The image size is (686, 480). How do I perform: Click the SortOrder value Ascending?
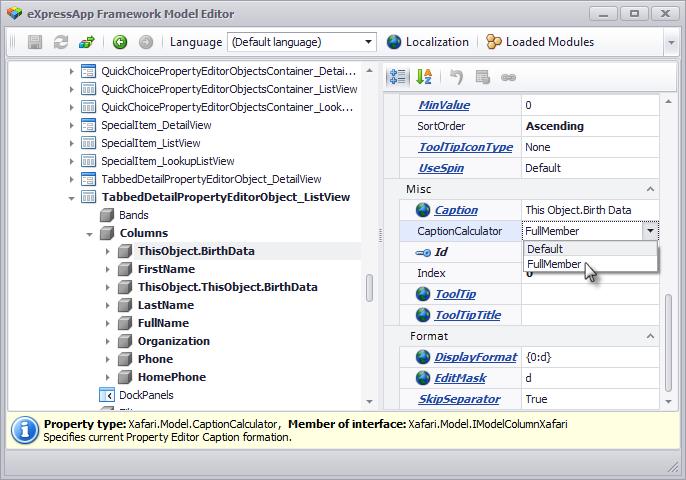[590, 126]
